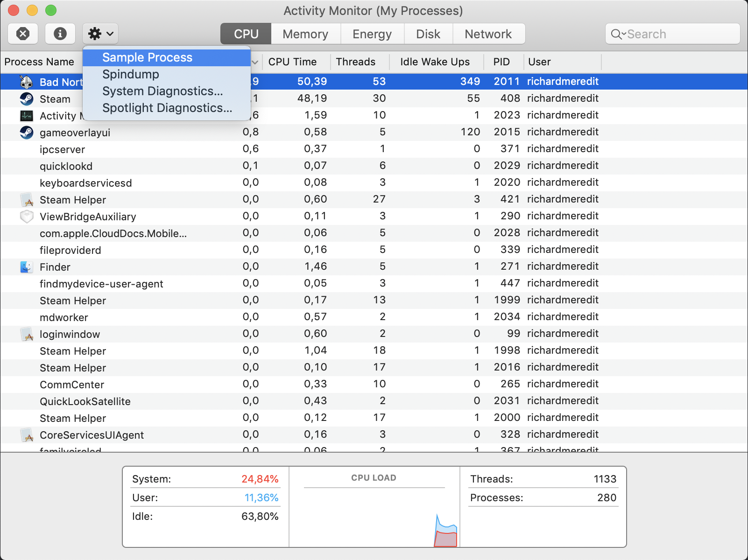Click the loginwindow process icon
The height and width of the screenshot is (560, 748).
click(x=27, y=334)
